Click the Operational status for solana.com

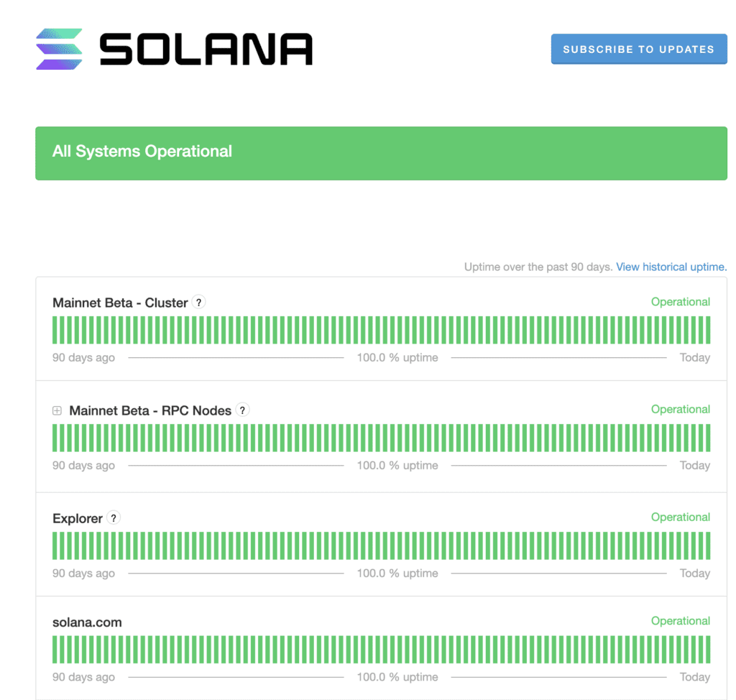click(680, 621)
